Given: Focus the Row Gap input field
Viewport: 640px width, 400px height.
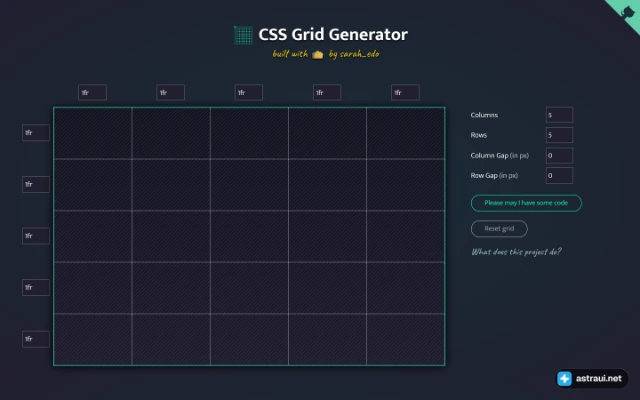Looking at the screenshot, I should tap(559, 176).
